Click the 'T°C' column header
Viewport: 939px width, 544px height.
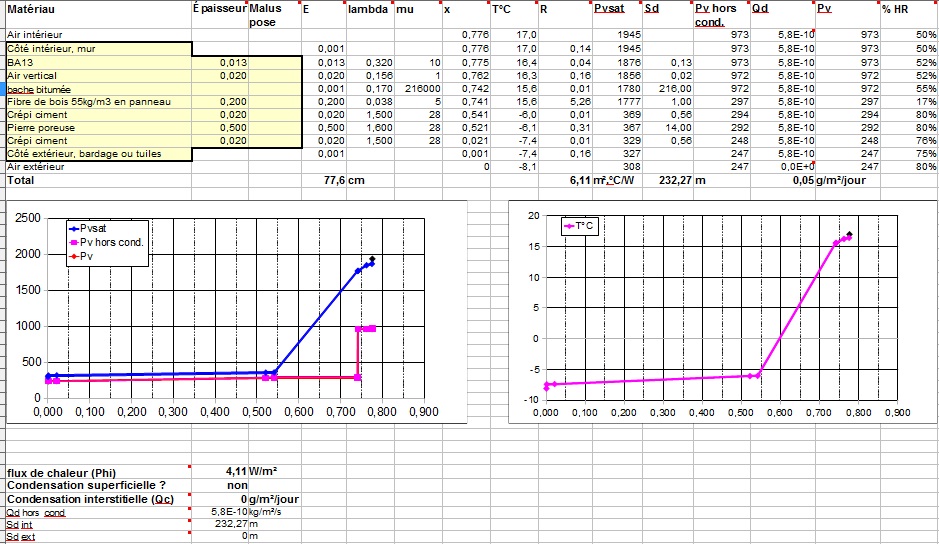[514, 16]
